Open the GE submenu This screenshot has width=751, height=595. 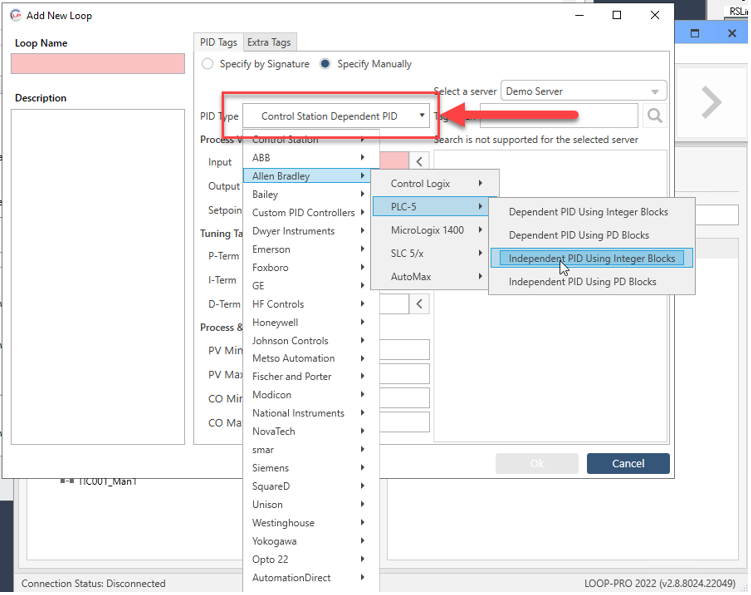[309, 286]
